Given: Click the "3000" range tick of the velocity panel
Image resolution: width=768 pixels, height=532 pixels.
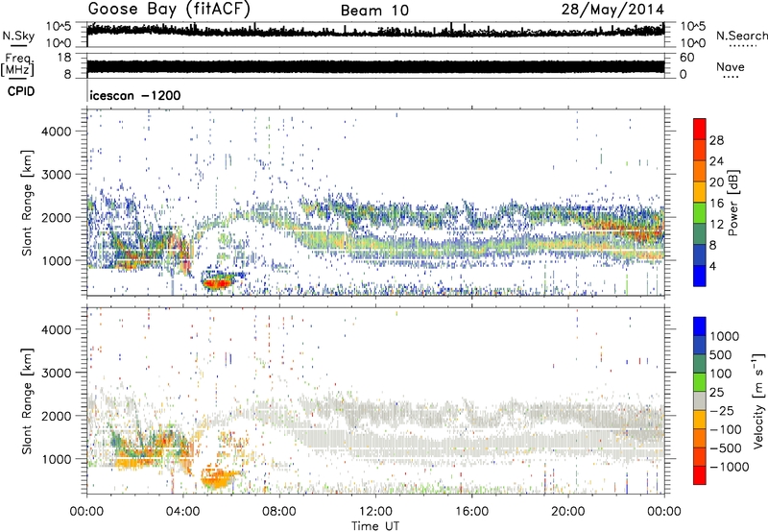Looking at the screenshot, I should pos(57,373).
